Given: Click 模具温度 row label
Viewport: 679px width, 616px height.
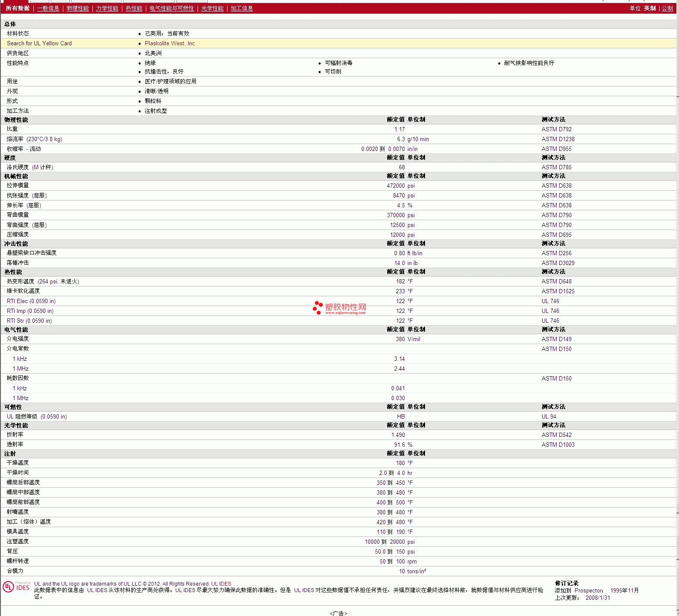Looking at the screenshot, I should (x=18, y=531).
